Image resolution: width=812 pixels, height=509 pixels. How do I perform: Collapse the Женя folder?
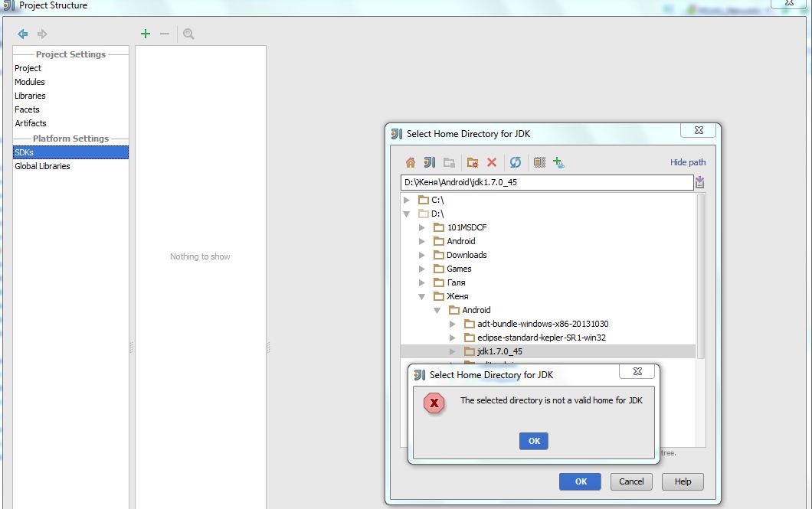coord(422,296)
